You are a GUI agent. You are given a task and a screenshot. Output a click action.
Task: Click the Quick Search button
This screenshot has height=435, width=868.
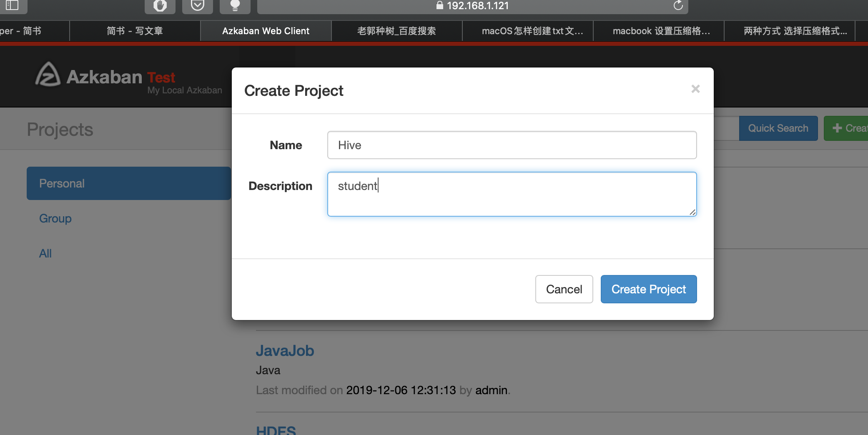[x=778, y=128]
